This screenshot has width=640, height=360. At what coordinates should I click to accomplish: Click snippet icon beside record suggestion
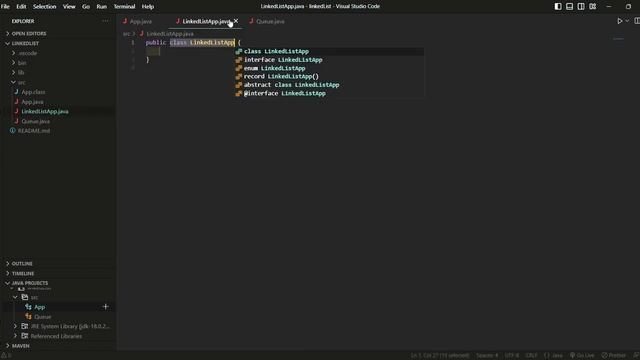tap(239, 77)
